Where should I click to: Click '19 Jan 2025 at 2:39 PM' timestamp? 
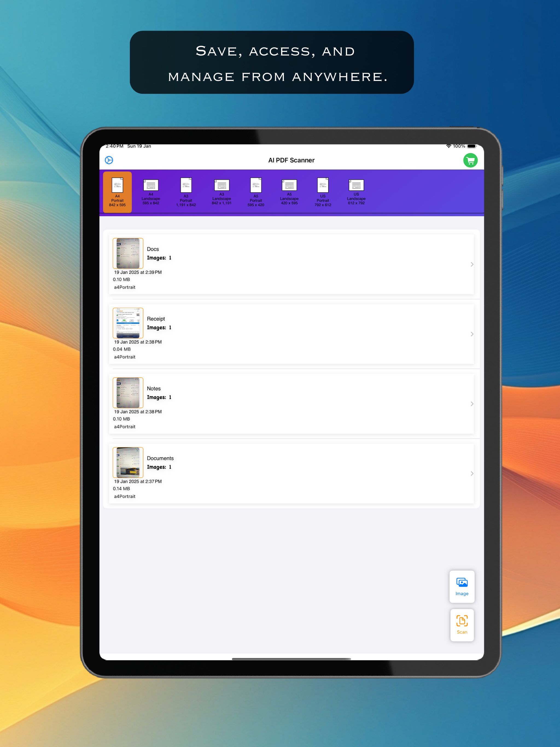pyautogui.click(x=138, y=272)
